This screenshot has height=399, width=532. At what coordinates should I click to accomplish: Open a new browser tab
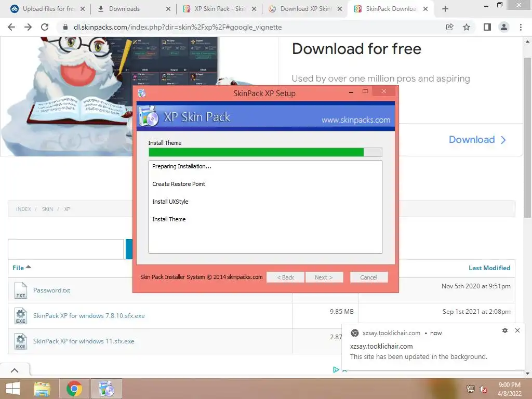tap(445, 9)
